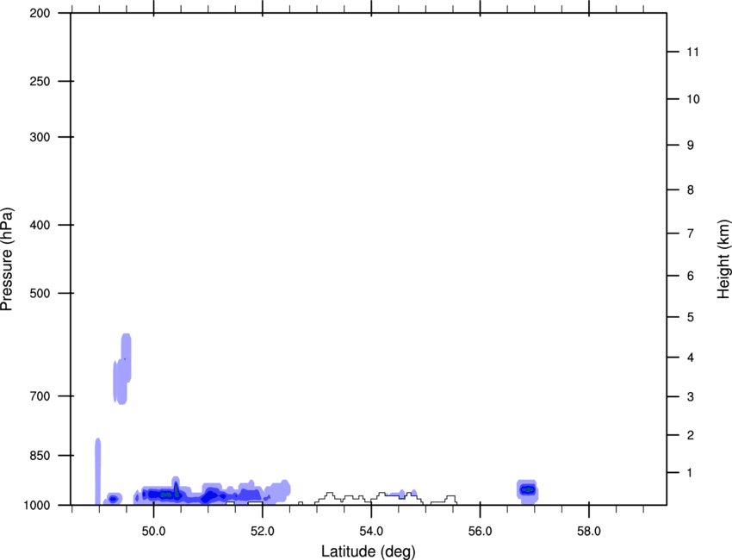Image resolution: width=732 pixels, height=560 pixels.
Task: Click height label 7 km
Action: 691,233
